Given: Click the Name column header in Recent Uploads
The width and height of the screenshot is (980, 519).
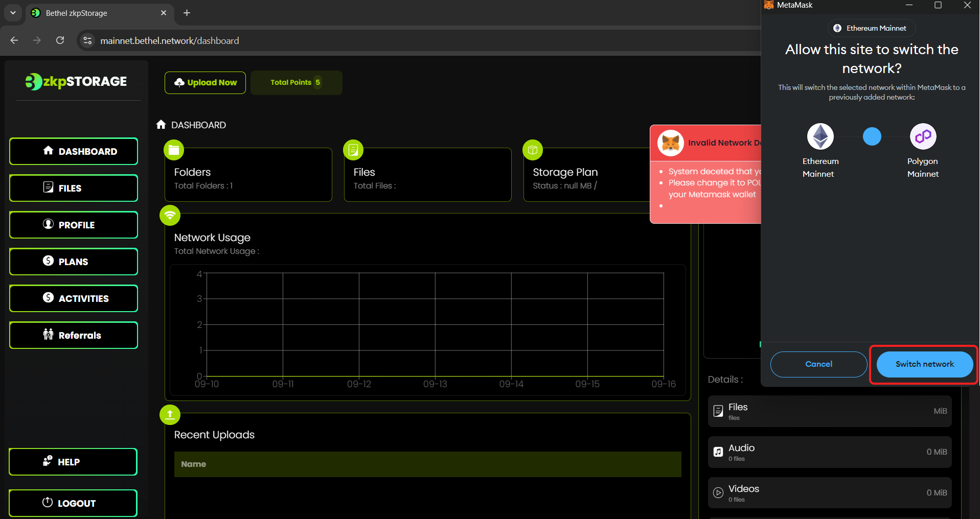Looking at the screenshot, I should pos(194,464).
